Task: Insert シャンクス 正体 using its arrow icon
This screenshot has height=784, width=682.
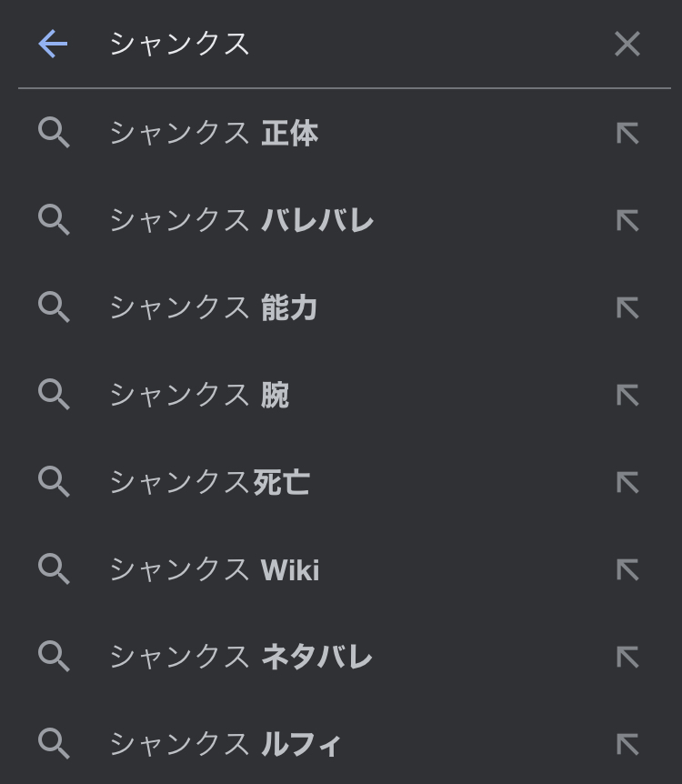Action: (627, 134)
